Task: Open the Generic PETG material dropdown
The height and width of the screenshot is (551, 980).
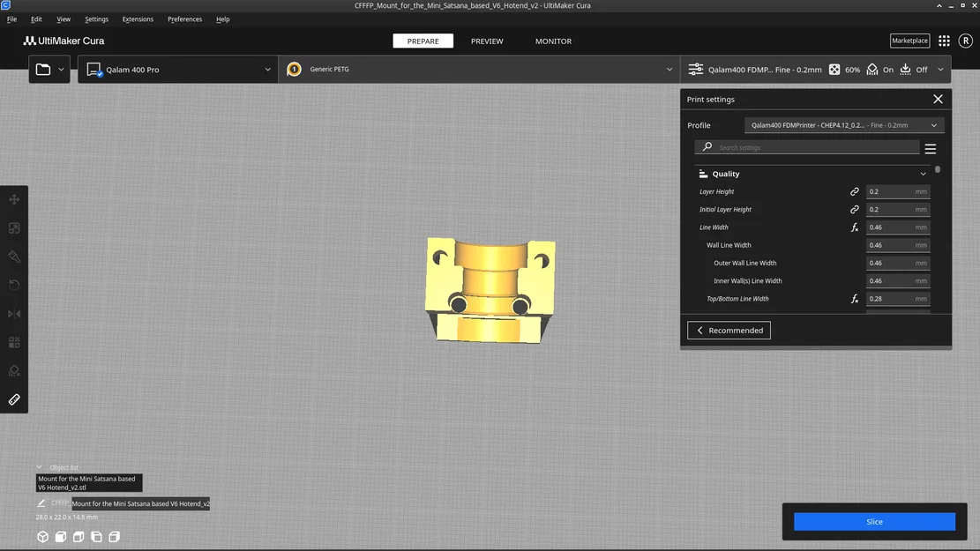Action: (479, 70)
